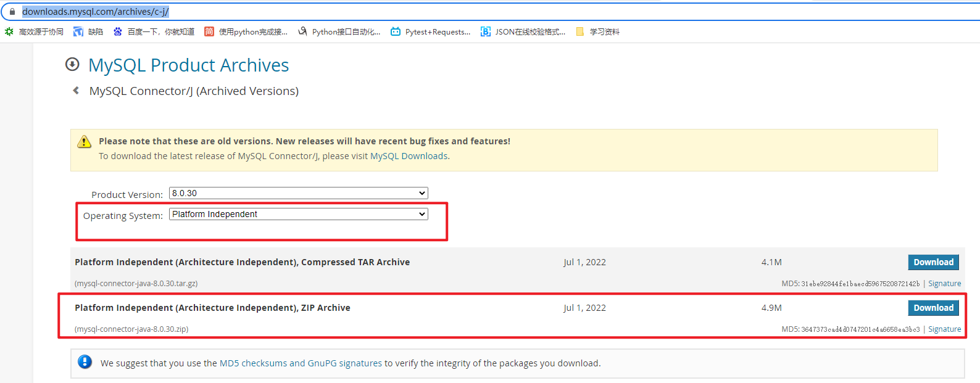980x383 pixels.
Task: Click the blue info exclamation icon
Action: pyautogui.click(x=85, y=362)
